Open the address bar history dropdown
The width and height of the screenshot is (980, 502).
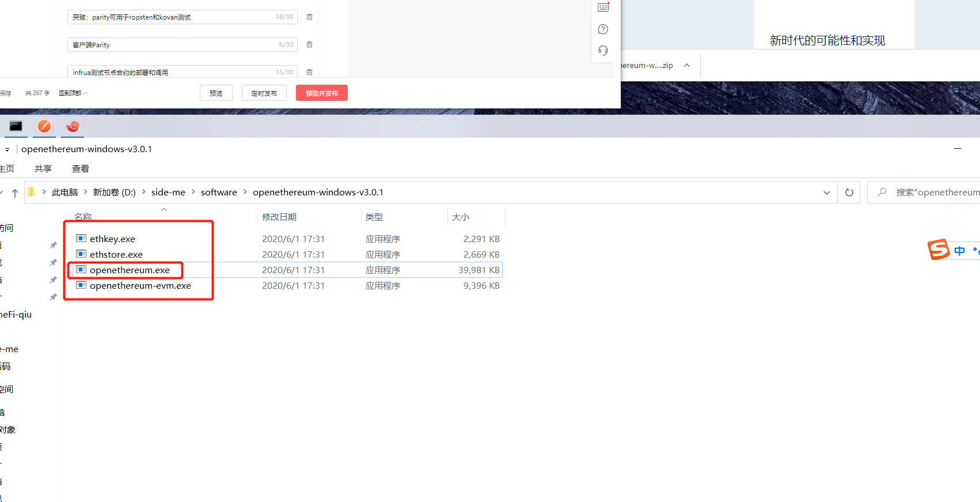(x=827, y=193)
